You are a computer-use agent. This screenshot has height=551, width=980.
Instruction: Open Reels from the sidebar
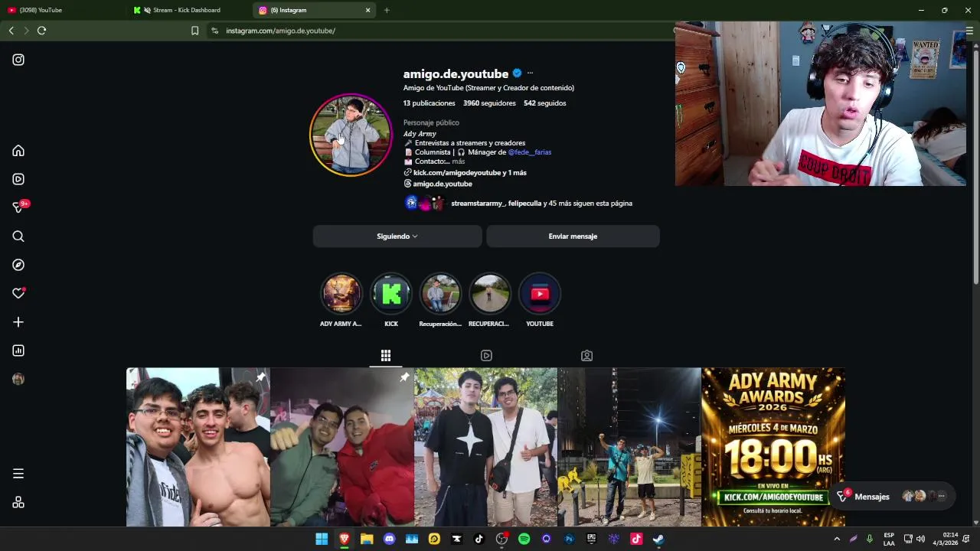point(18,179)
